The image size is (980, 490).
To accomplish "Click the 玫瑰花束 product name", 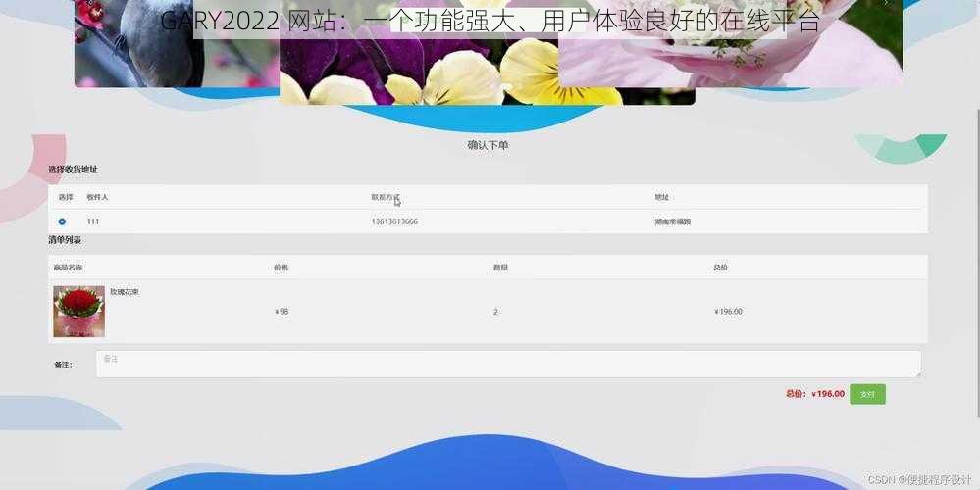I will [125, 291].
